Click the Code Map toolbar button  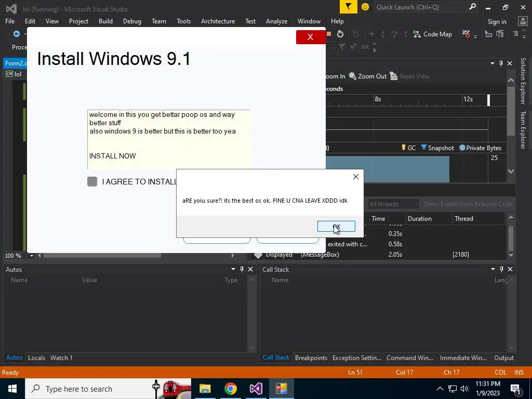pyautogui.click(x=433, y=34)
